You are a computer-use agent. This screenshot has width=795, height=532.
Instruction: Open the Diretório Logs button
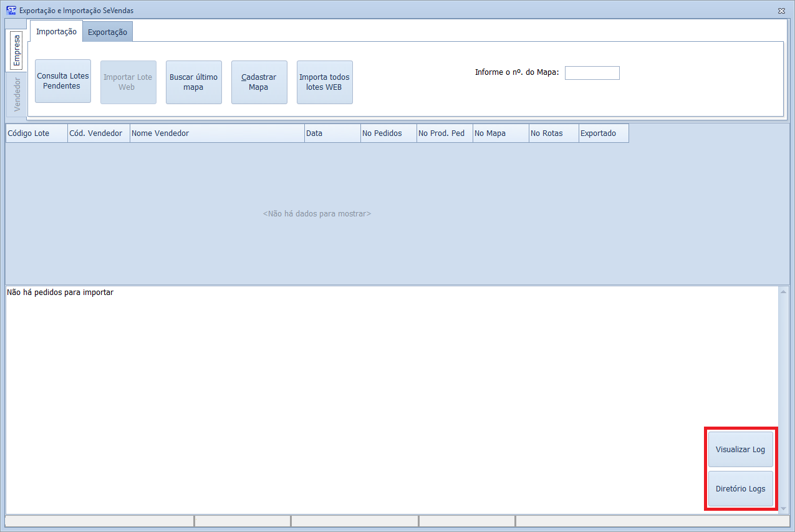pyautogui.click(x=740, y=489)
